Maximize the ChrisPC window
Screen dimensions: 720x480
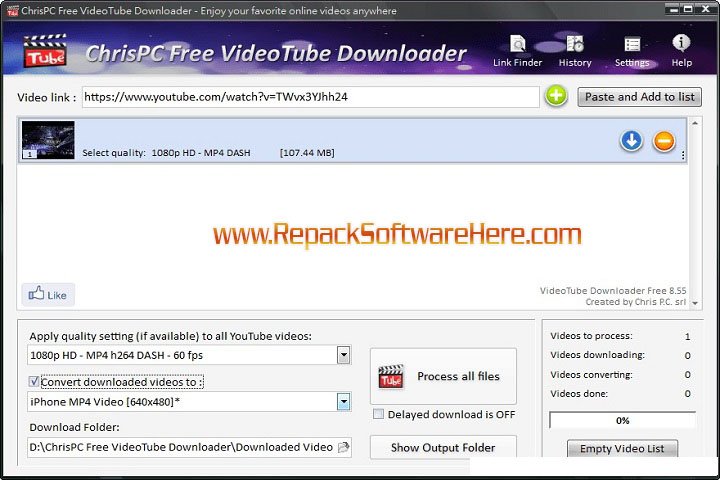coord(688,8)
